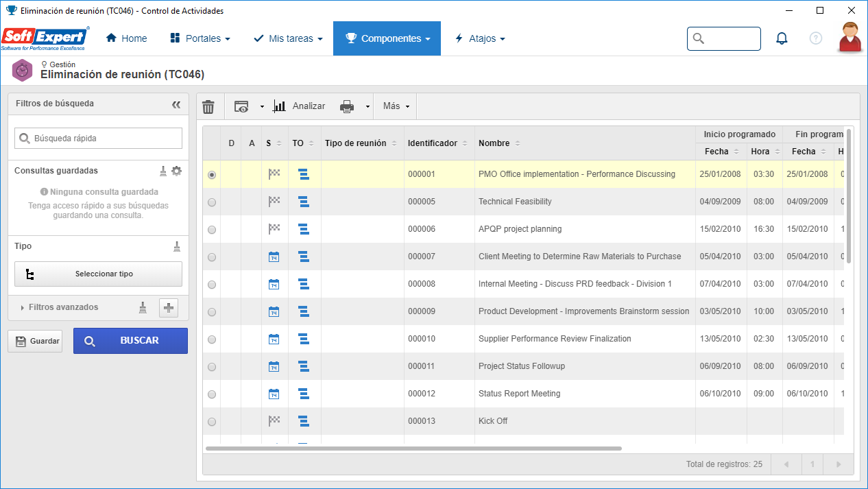The image size is (868, 489).
Task: Click the calendar status icon for 000012
Action: click(x=274, y=394)
